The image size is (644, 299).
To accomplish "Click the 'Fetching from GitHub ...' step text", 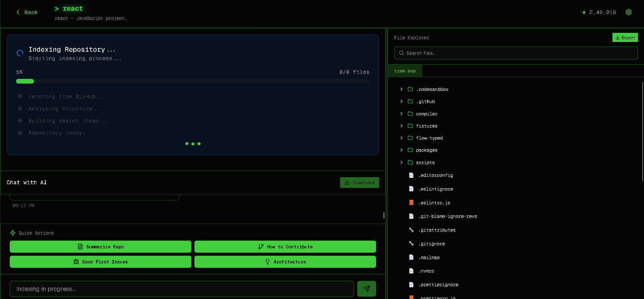I will (66, 97).
